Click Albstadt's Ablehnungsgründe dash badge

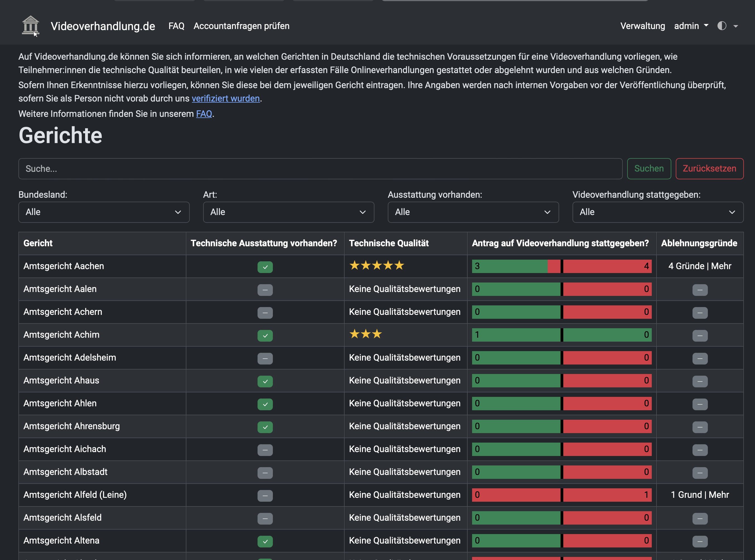pos(700,472)
